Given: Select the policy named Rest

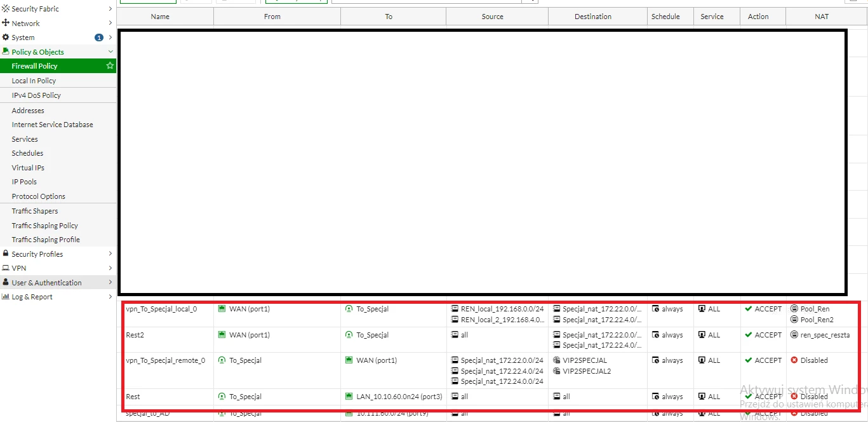Looking at the screenshot, I should tap(133, 397).
